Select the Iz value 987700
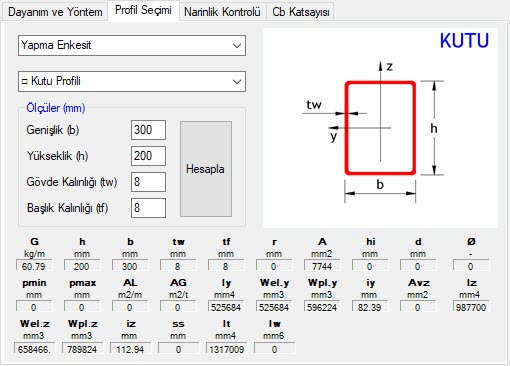This screenshot has height=366, width=510. (471, 307)
